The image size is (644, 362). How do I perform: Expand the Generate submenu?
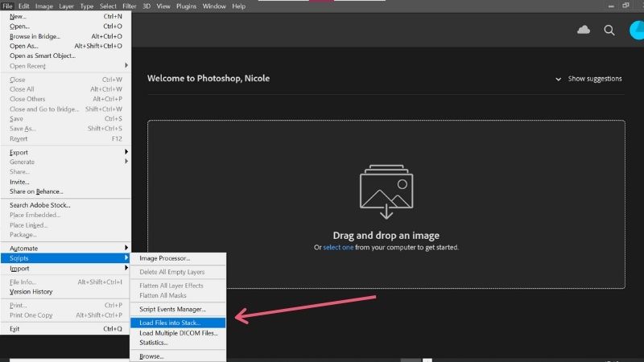tap(66, 162)
